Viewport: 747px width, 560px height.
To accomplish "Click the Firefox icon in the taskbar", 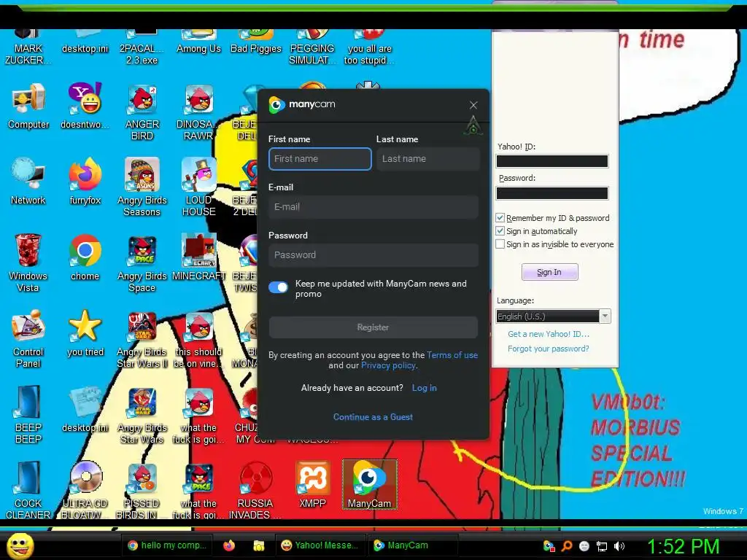I will pos(229,545).
